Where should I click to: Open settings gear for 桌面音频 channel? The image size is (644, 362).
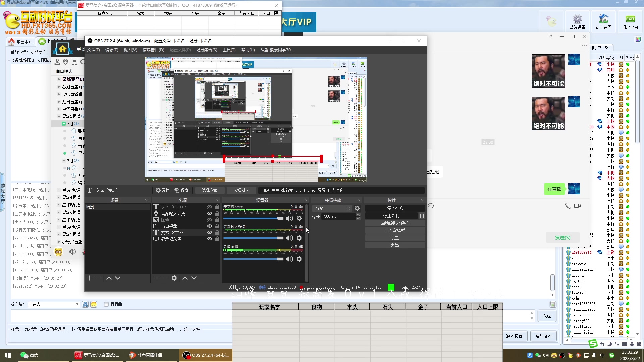tap(299, 259)
